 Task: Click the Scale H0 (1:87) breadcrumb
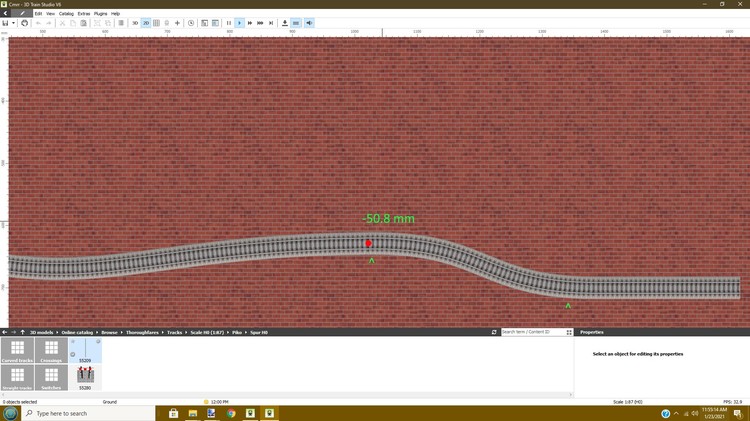(207, 332)
